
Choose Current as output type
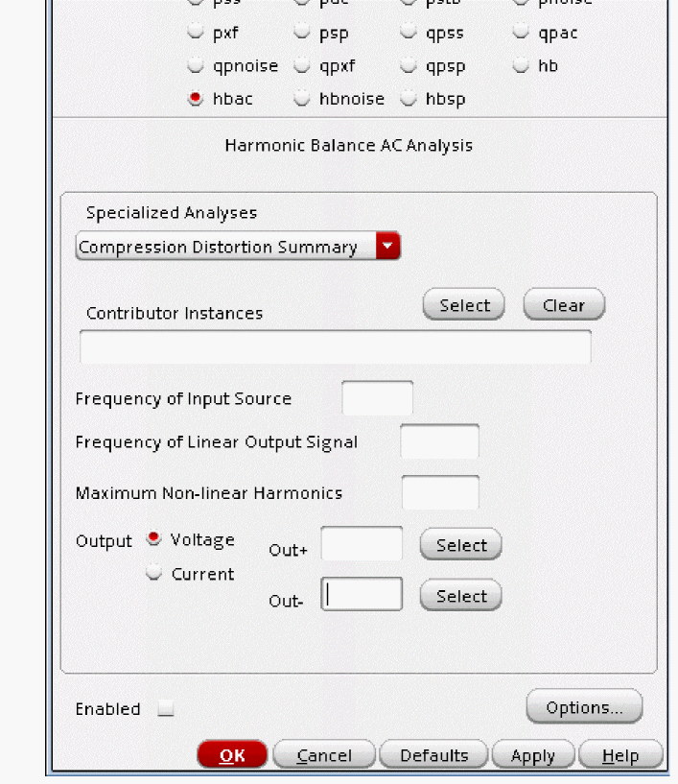(x=153, y=573)
